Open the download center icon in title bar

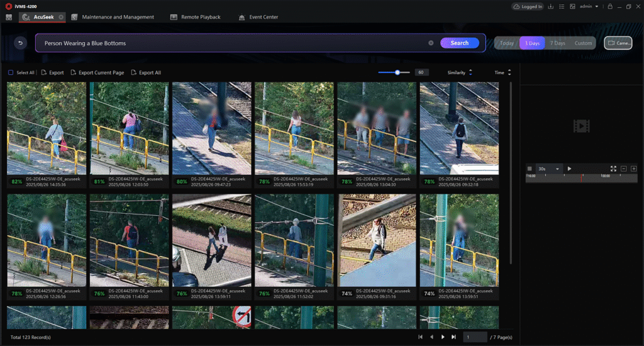[x=551, y=6]
